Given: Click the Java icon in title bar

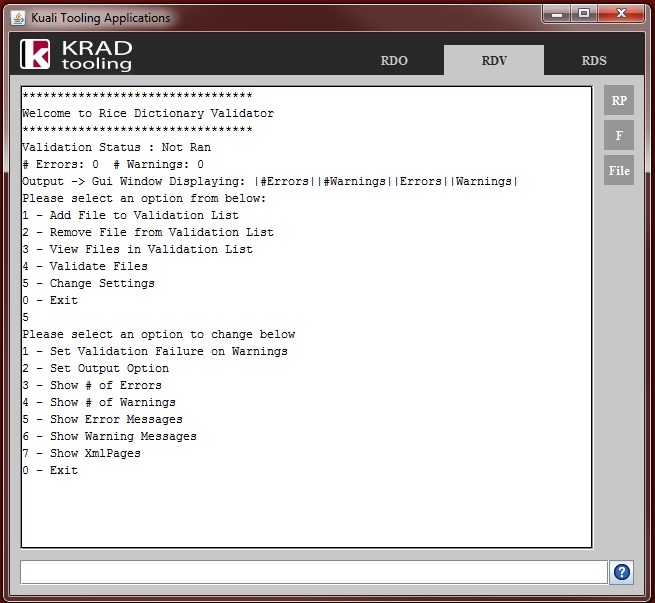Looking at the screenshot, I should click(x=18, y=18).
